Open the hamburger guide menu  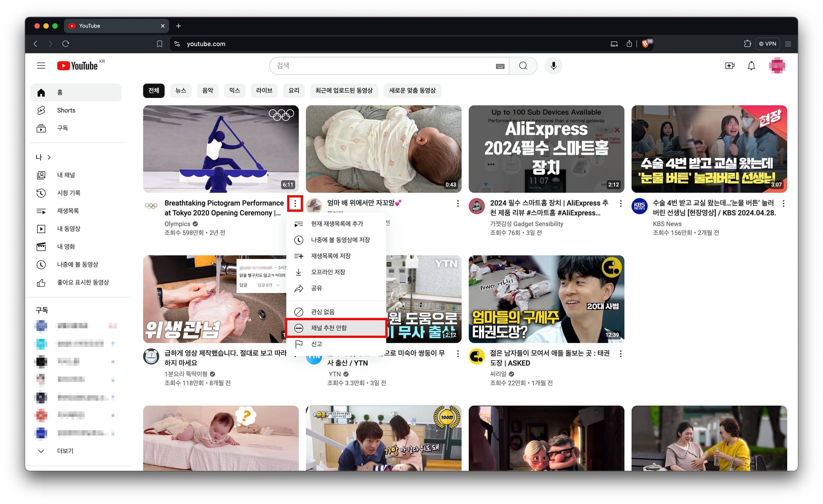(x=41, y=66)
